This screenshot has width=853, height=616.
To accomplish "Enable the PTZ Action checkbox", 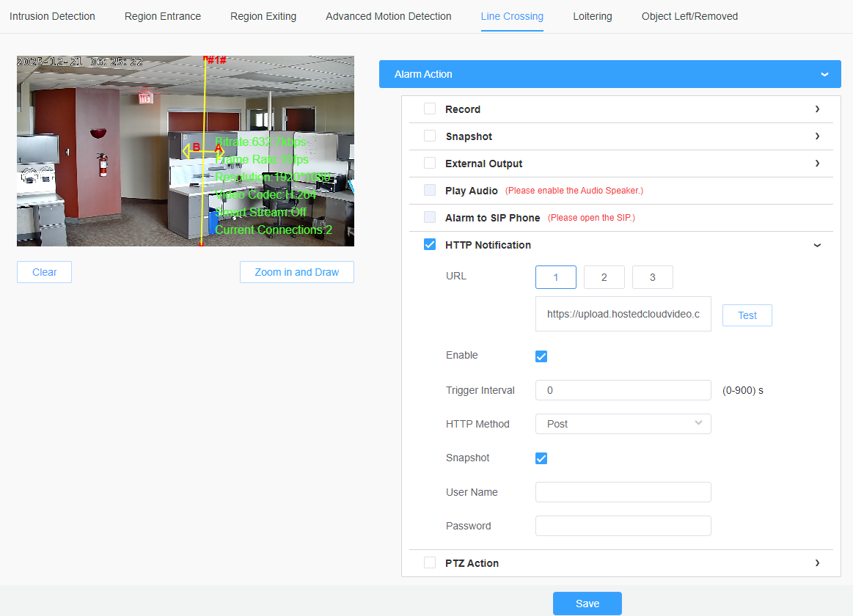I will (x=430, y=562).
